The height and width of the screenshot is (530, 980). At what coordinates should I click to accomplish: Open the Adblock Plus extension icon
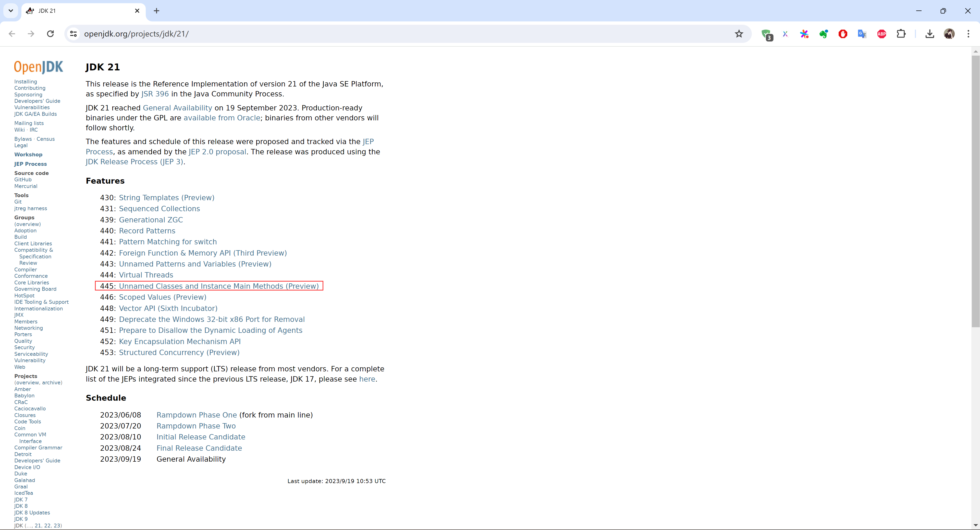tap(881, 34)
